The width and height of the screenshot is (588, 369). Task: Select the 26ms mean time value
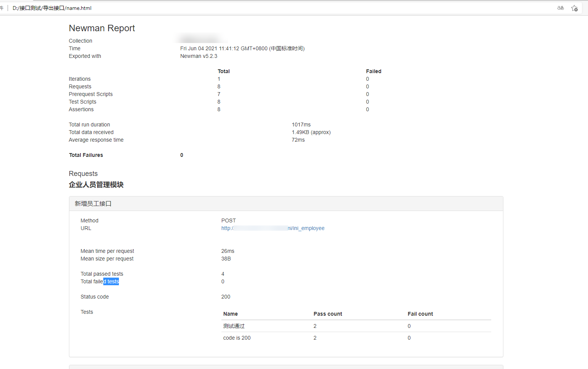pyautogui.click(x=228, y=251)
